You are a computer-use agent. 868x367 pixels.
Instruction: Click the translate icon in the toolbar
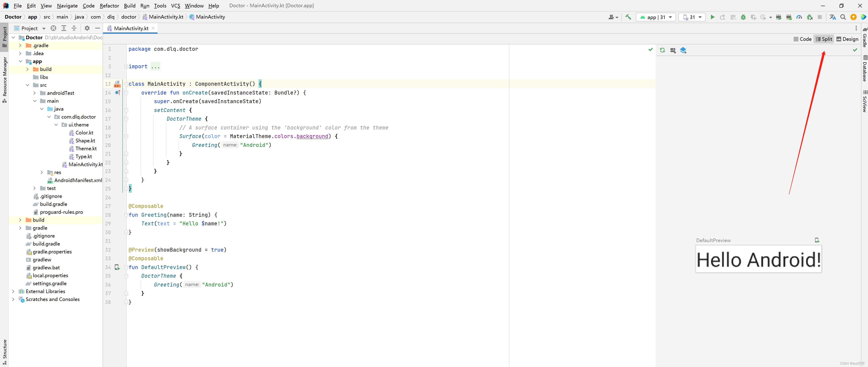pos(833,17)
